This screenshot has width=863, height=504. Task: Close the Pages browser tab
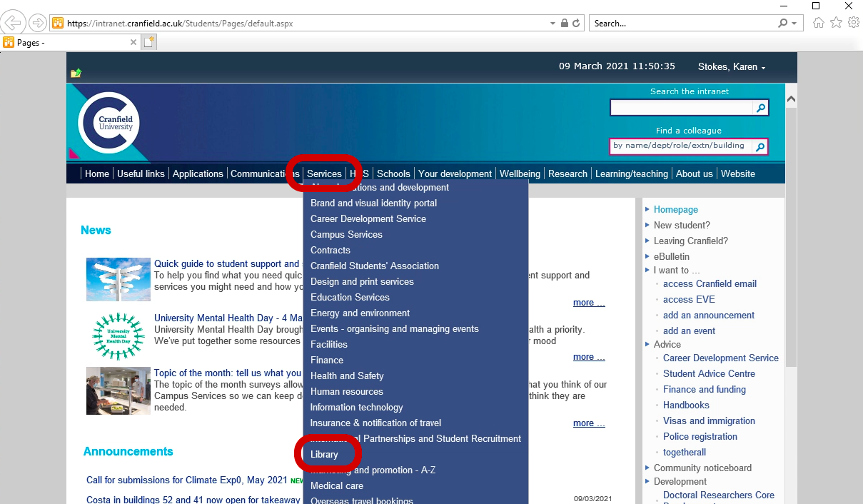click(133, 42)
